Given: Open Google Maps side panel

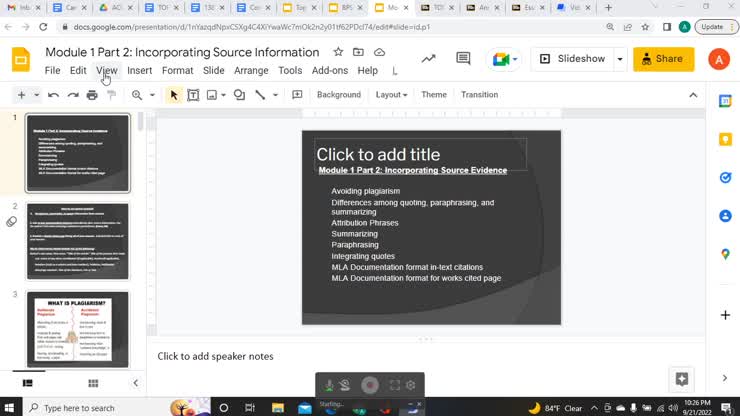Looking at the screenshot, I should 725,254.
